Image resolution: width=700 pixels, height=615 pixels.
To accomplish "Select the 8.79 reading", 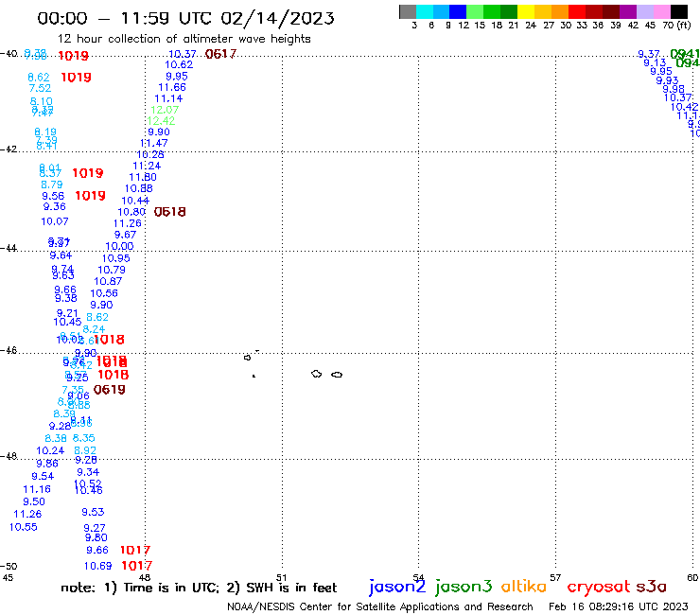I will [52, 184].
